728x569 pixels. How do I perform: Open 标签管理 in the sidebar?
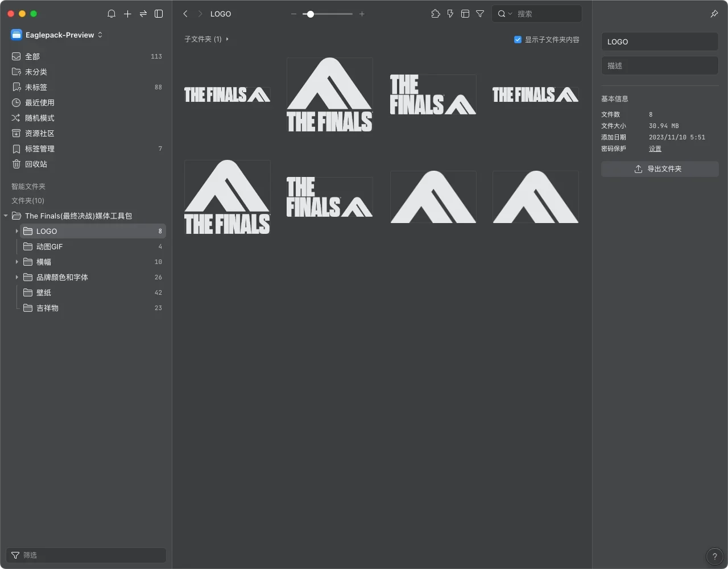coord(39,149)
